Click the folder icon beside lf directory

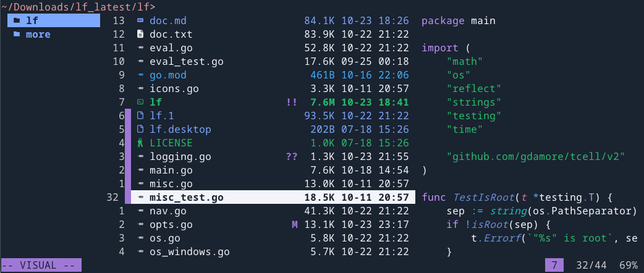[x=16, y=21]
